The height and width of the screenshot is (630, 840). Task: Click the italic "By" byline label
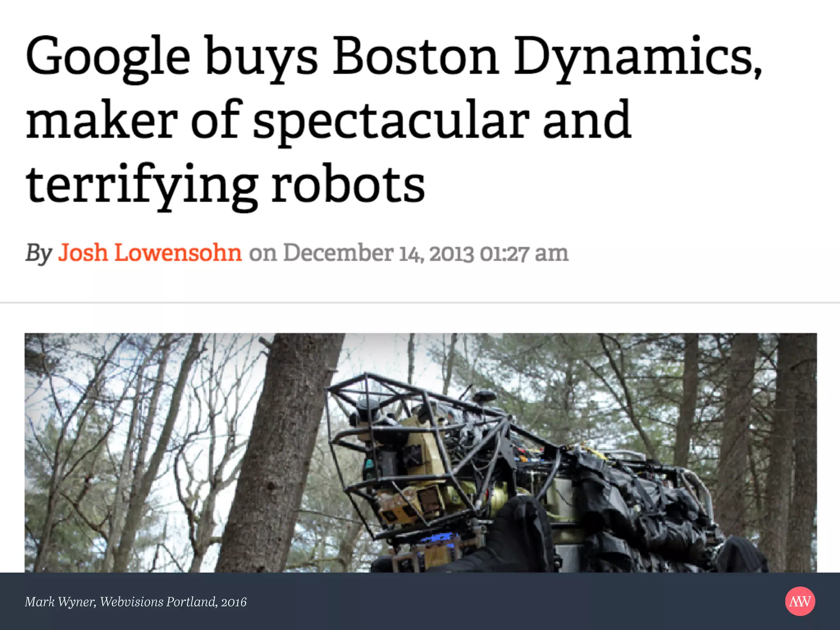point(39,253)
